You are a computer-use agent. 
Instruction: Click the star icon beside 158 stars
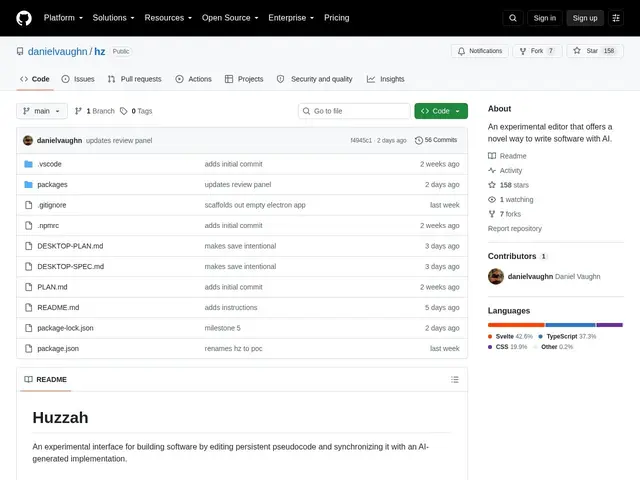point(492,185)
